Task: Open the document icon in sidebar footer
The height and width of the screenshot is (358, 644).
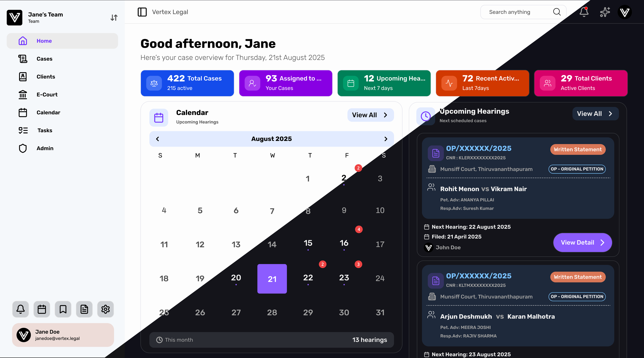Action: [x=84, y=309]
